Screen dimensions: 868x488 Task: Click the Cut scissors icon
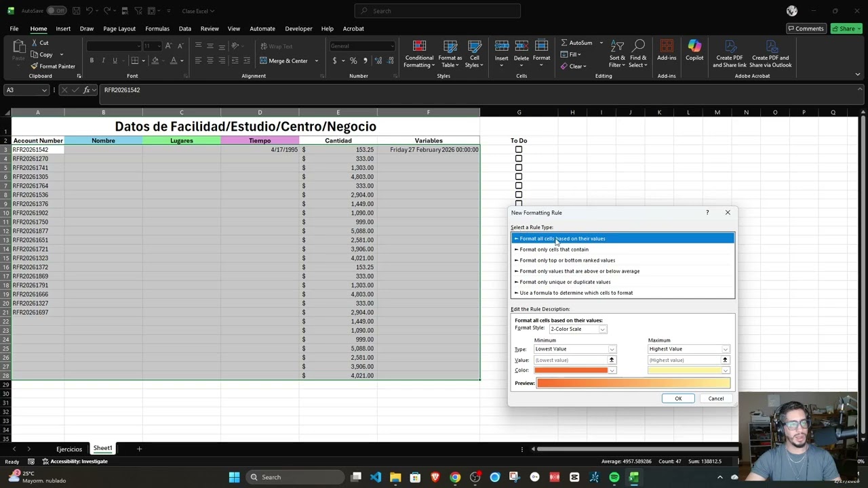(34, 43)
